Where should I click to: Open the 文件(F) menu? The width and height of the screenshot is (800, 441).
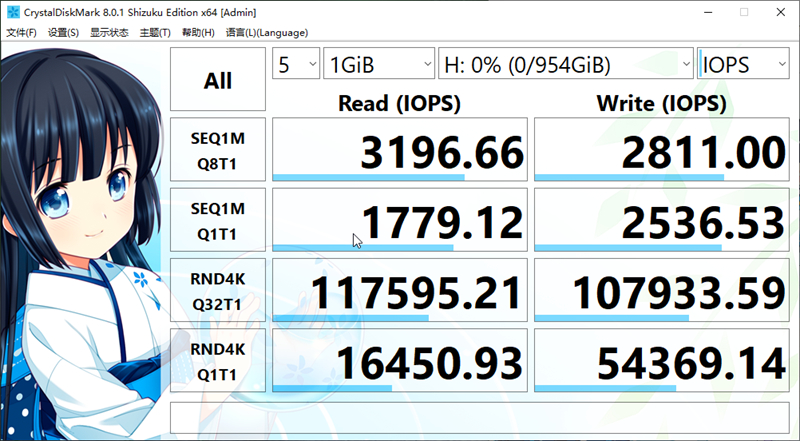(21, 33)
